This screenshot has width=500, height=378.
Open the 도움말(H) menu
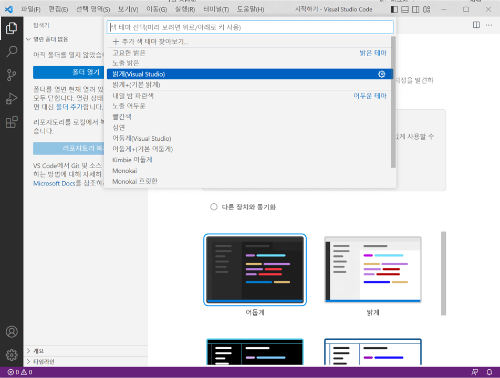250,9
